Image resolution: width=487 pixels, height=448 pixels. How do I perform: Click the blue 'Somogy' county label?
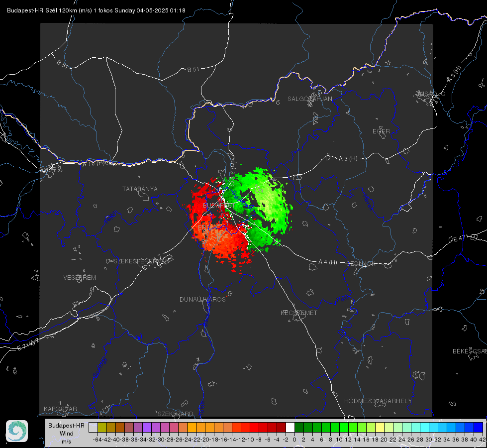click(x=99, y=367)
